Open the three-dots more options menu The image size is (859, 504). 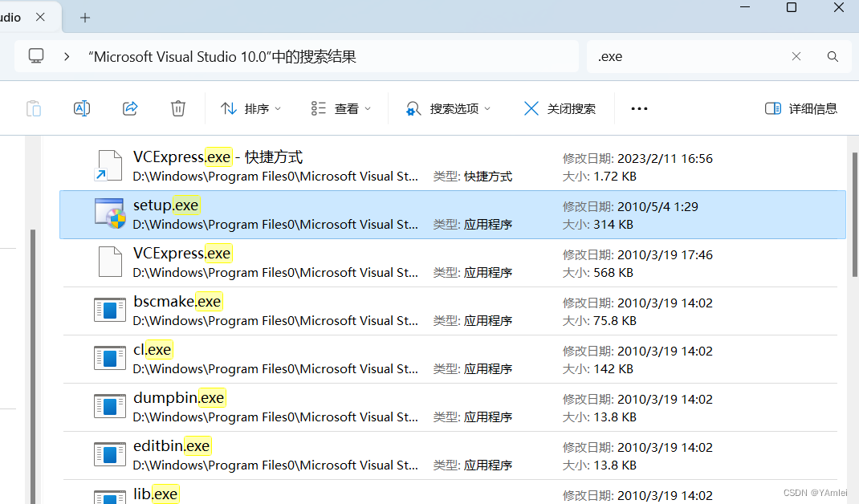pyautogui.click(x=639, y=108)
